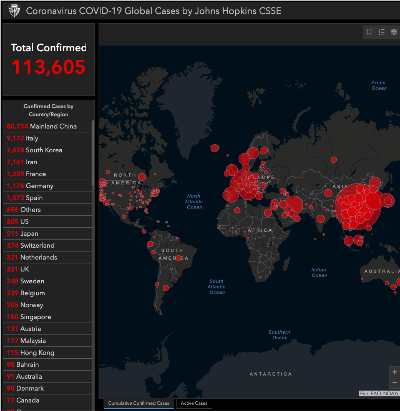Select the Singapore row

[47, 317]
